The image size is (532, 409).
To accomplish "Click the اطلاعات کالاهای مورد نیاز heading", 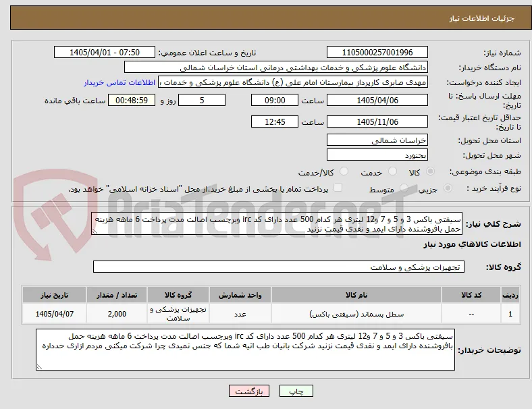I will (472, 244).
